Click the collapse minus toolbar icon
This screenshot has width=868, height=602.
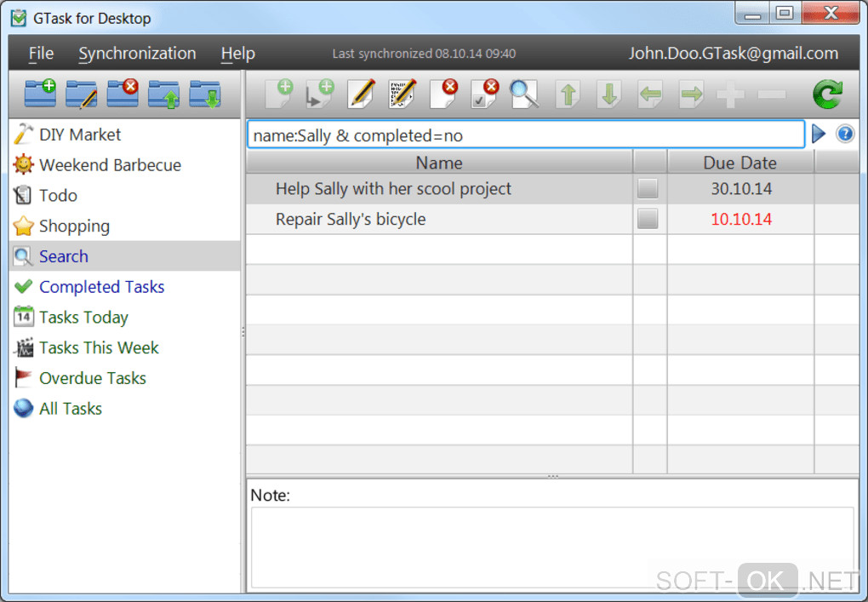click(772, 95)
